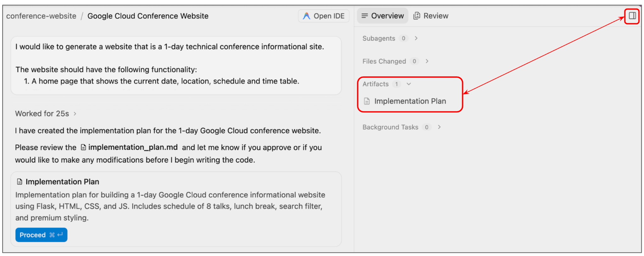Click the Worked for 25s text
Image resolution: width=644 pixels, height=256 pixels.
tap(42, 114)
